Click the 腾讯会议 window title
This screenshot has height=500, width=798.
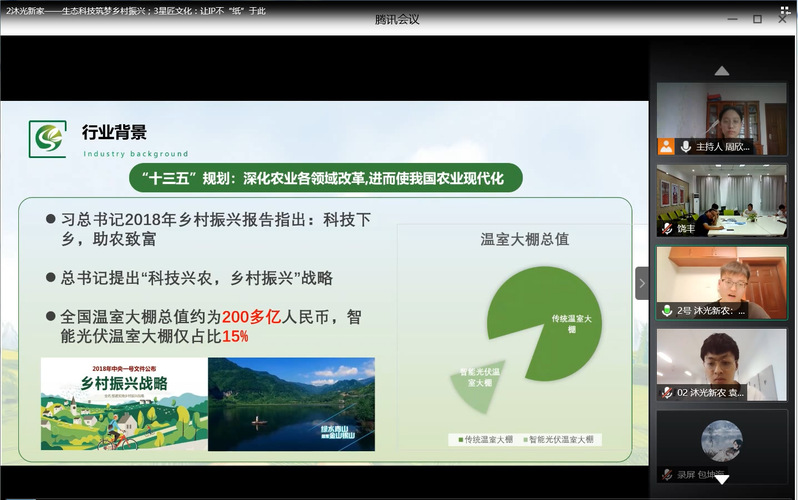point(397,19)
